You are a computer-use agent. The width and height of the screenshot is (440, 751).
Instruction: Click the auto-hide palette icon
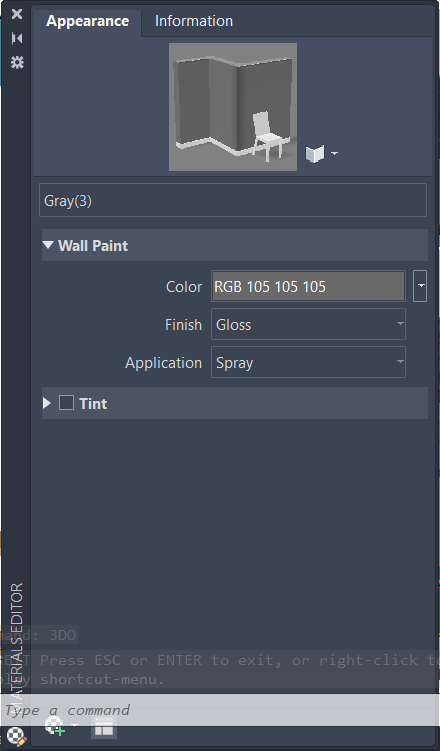click(x=17, y=38)
